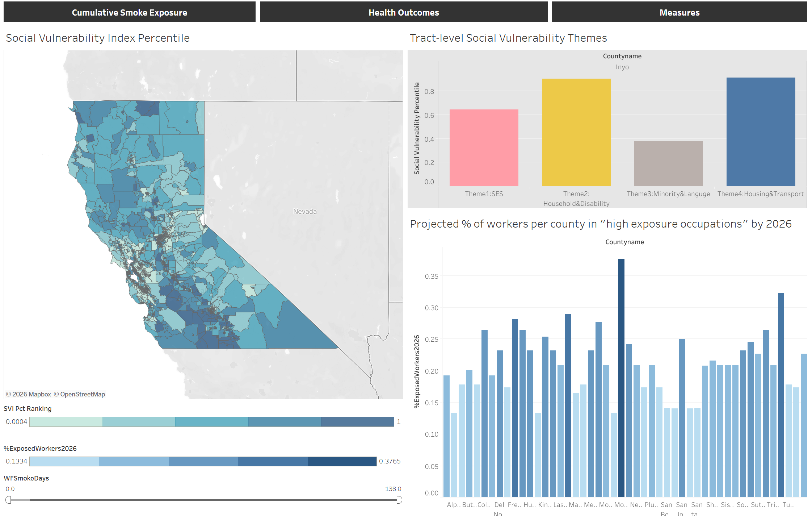Click the tallest dark bar in workers chart
This screenshot has height=516, width=812.
621,377
